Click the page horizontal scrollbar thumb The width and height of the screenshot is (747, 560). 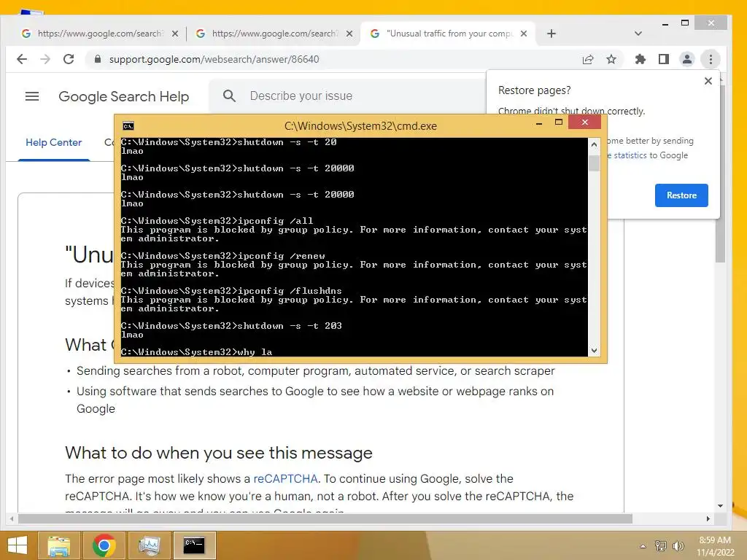325,518
